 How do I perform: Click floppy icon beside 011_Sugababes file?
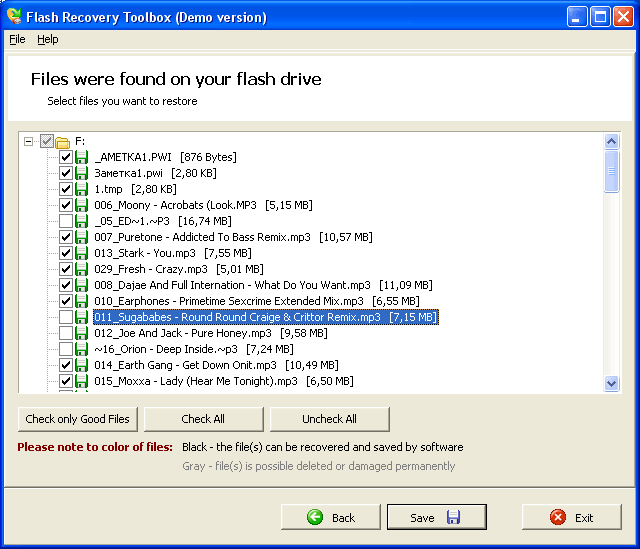coord(82,317)
